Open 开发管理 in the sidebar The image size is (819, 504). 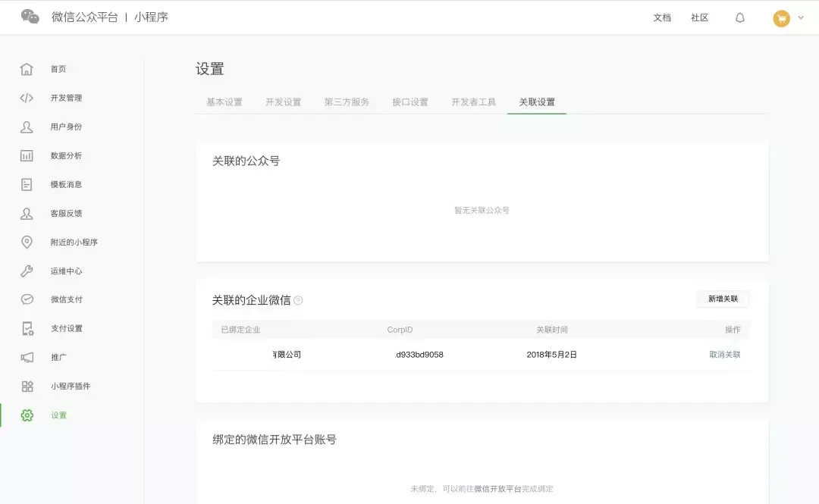(66, 98)
